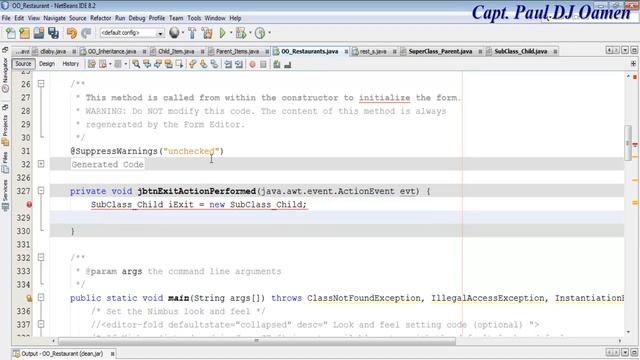Toggle Highlight Search icon
Viewport: 640px width, 360px height.
168,64
